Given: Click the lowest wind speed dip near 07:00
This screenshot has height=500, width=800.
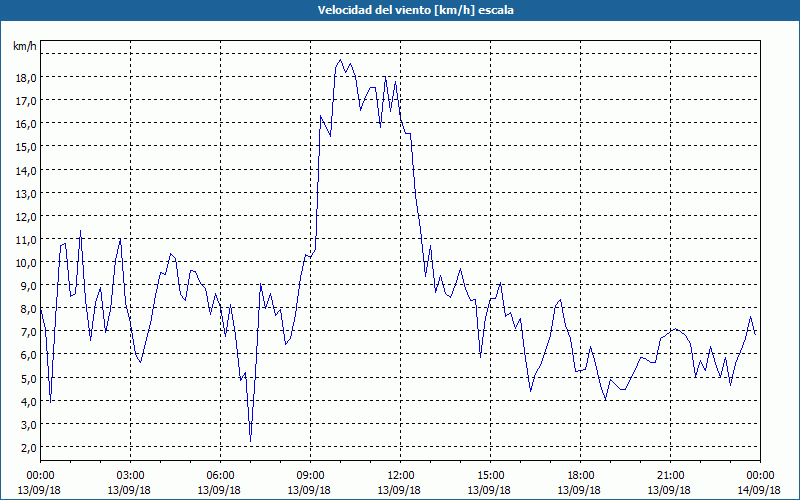Looking at the screenshot, I should [251, 441].
